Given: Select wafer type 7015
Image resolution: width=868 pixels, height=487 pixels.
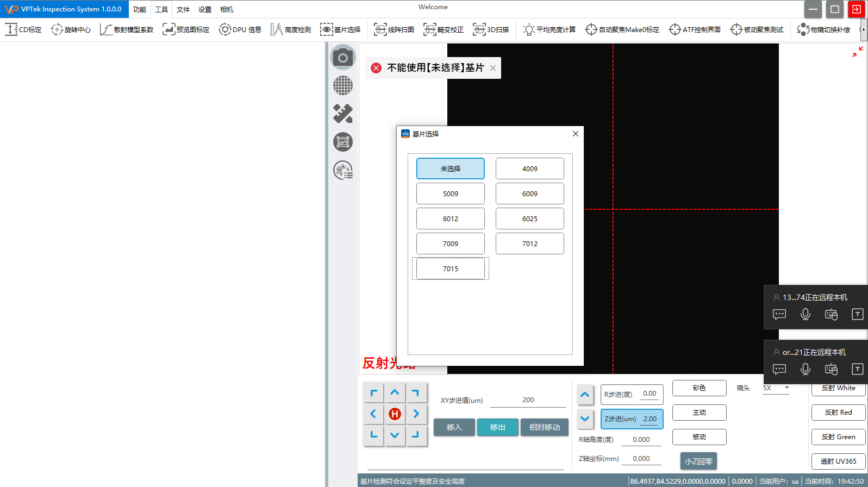Looking at the screenshot, I should tap(450, 269).
